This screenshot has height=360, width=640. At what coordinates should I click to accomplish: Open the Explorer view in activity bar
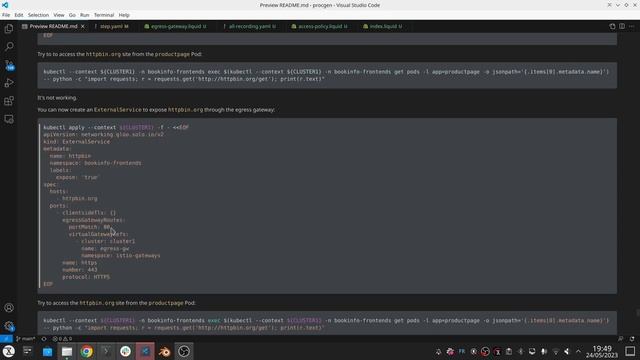pos(9,29)
